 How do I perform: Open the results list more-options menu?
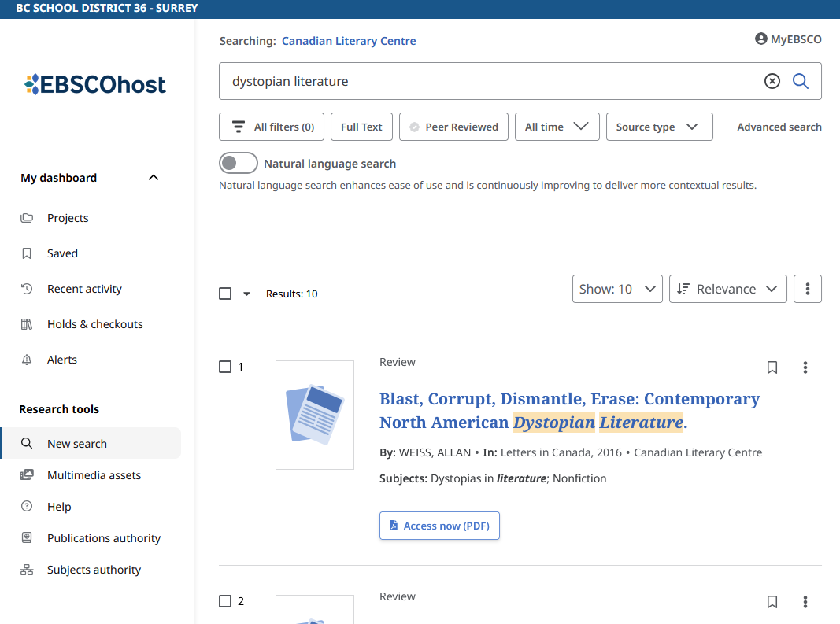coord(807,290)
